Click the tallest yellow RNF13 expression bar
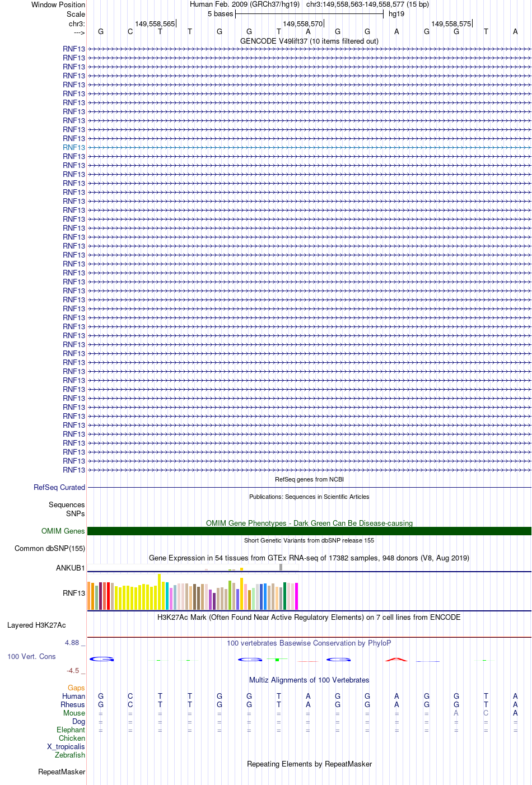The height and width of the screenshot is (785, 532). click(159, 592)
